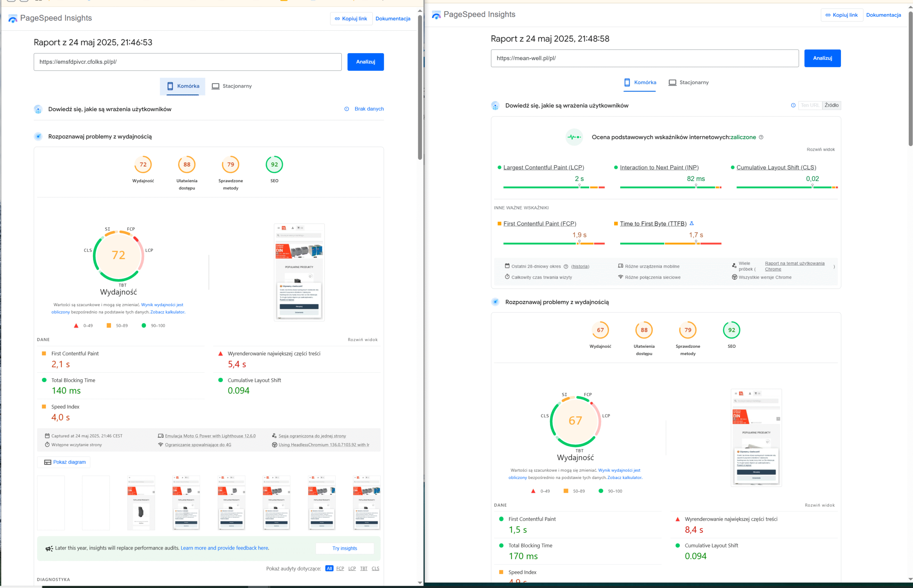Switch to Ten URL data view

coord(810,105)
